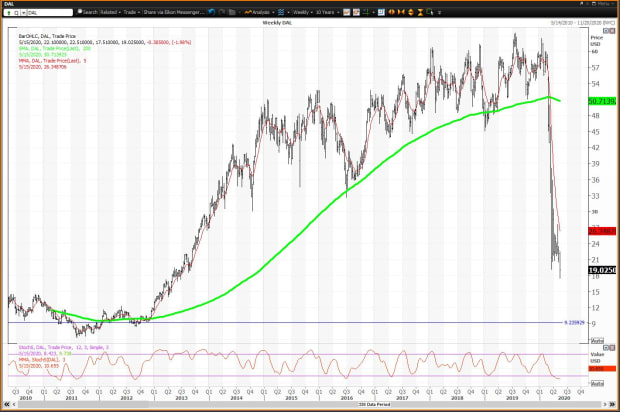Expand the Weekly interval dropdown
620x412 pixels.
(303, 12)
